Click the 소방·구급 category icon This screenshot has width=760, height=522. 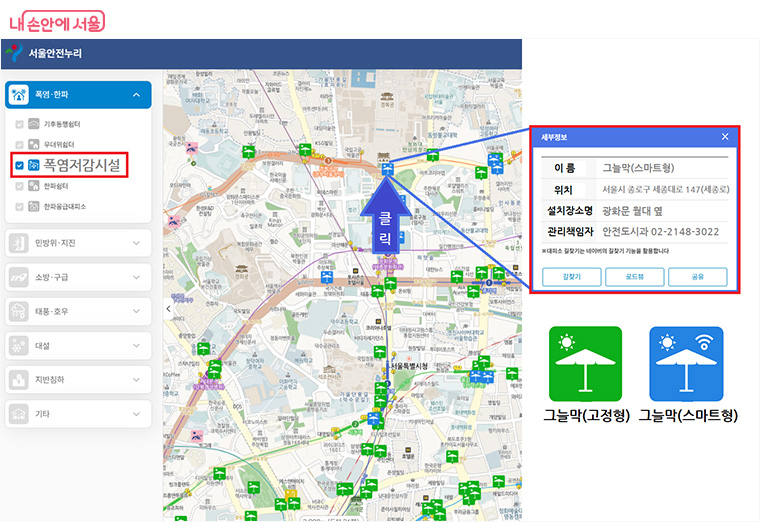click(20, 277)
